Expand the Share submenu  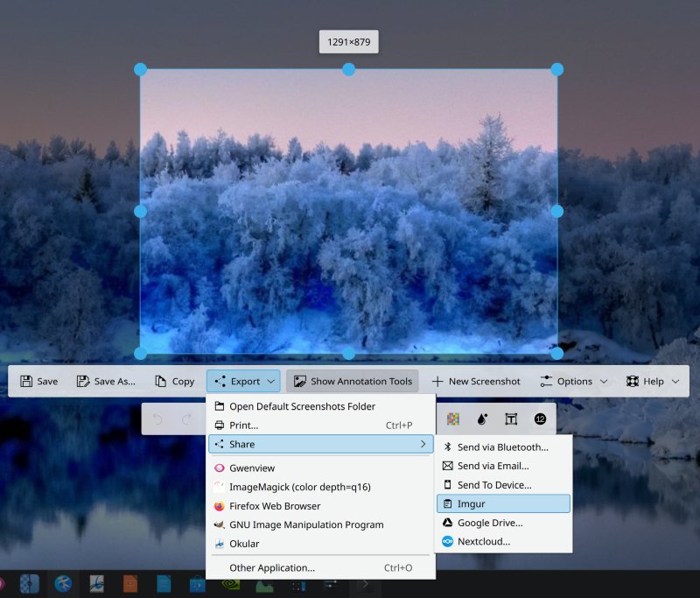[320, 444]
